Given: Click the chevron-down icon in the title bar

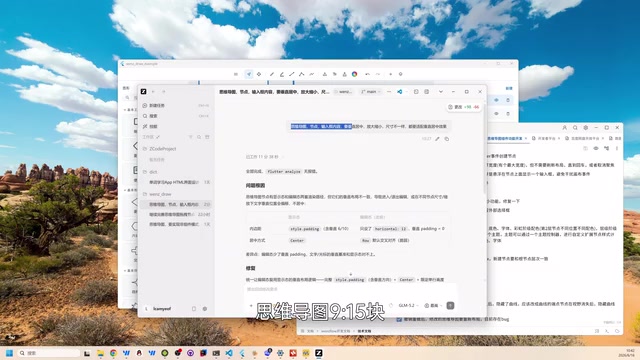Looking at the screenshot, I should (x=441, y=92).
